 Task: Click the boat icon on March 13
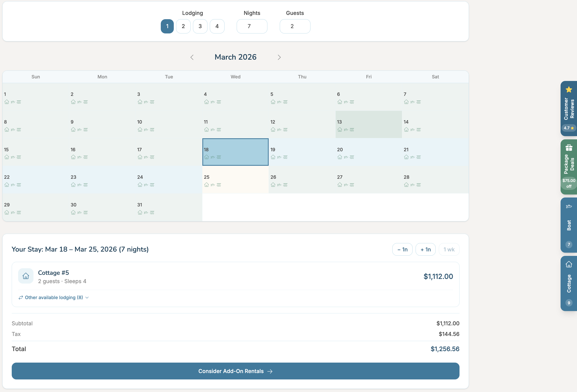point(346,130)
